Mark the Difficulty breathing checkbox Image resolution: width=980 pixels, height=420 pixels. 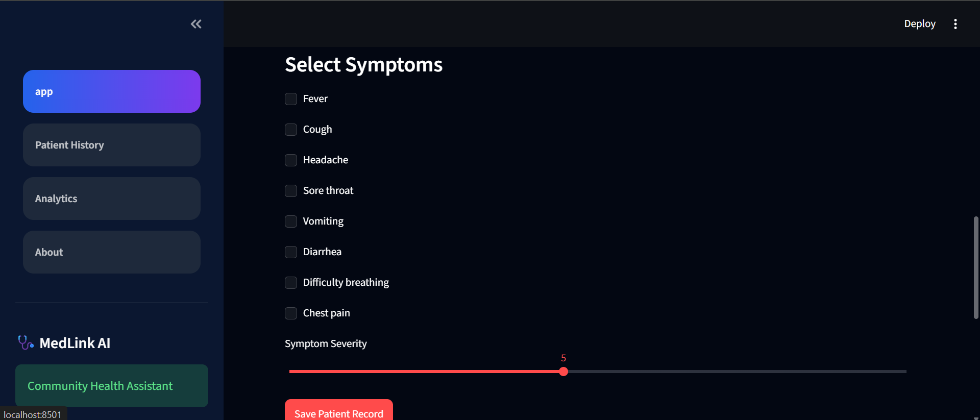291,283
